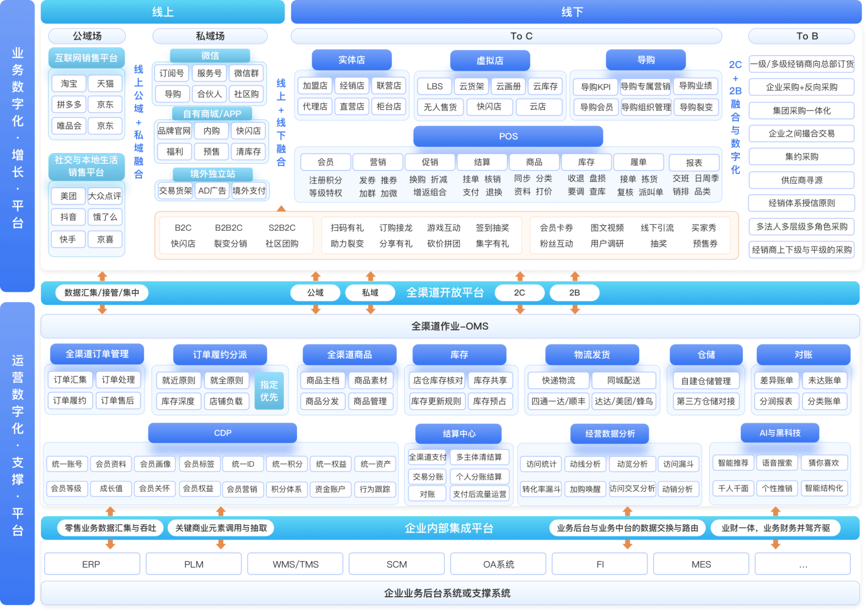Click the POS header bar
This screenshot has height=612, width=868.
pyautogui.click(x=508, y=137)
